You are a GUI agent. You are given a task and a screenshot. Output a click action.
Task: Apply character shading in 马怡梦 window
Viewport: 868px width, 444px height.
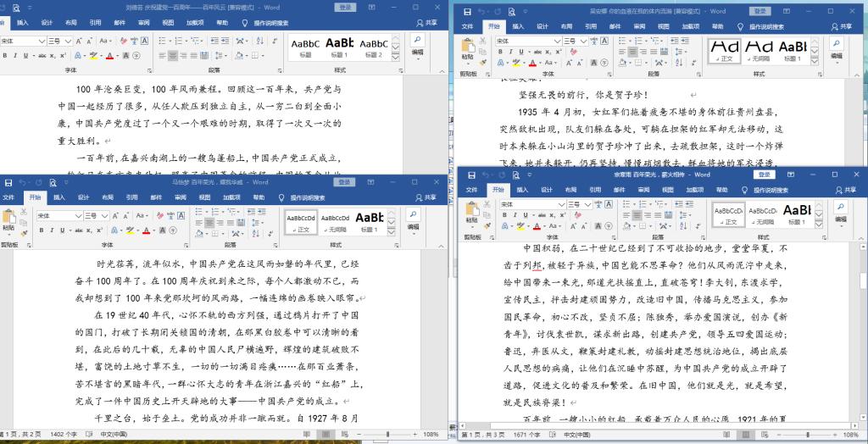point(164,230)
